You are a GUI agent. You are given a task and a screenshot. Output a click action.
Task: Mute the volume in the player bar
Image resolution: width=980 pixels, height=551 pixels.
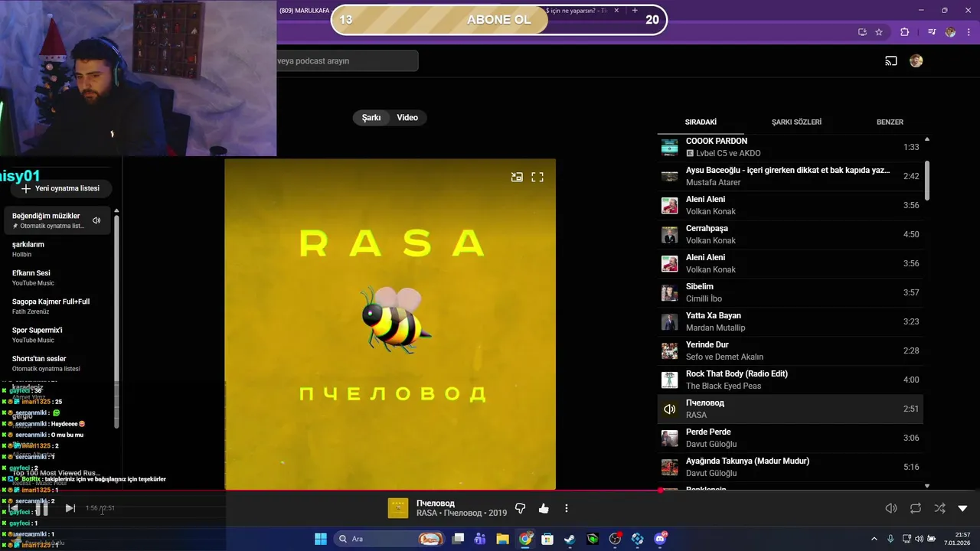891,508
